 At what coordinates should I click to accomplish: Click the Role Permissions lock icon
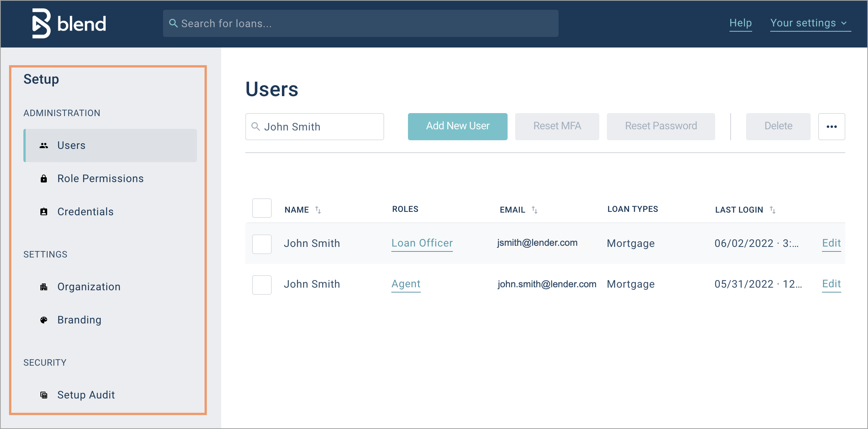click(x=44, y=179)
